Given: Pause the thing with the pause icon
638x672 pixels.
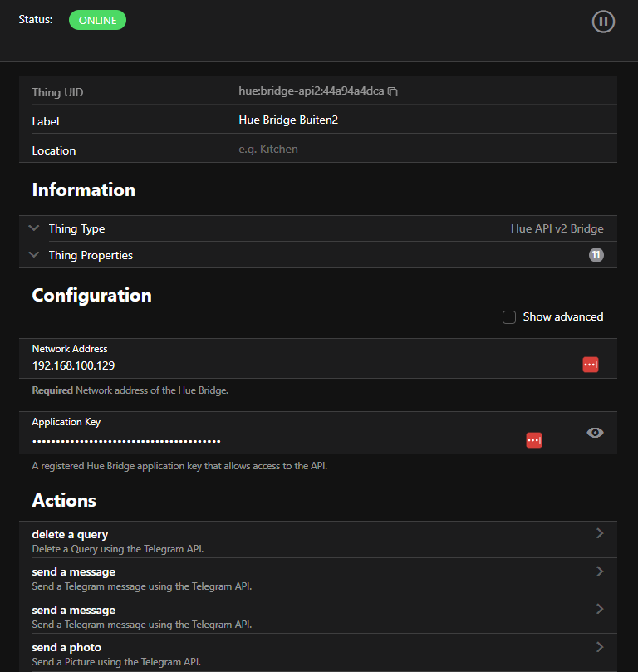Looking at the screenshot, I should coord(603,22).
